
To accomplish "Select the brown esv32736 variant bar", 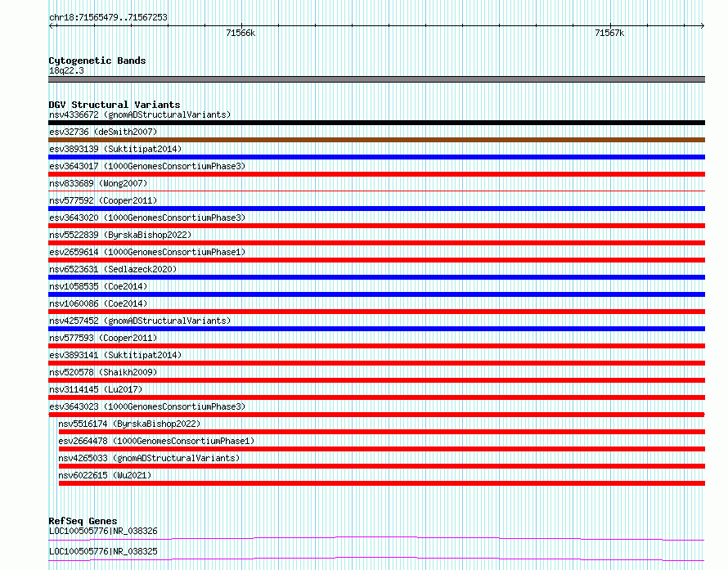I will tap(376, 140).
